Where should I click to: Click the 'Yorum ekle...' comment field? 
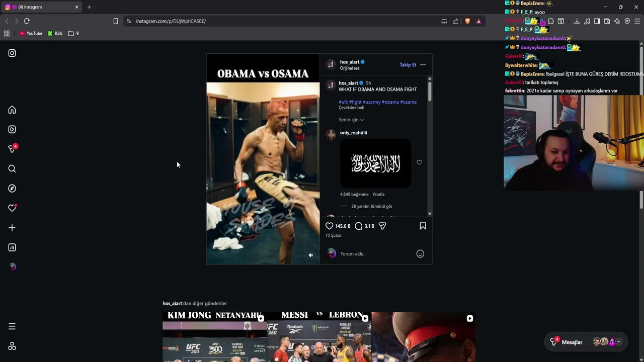(375, 254)
